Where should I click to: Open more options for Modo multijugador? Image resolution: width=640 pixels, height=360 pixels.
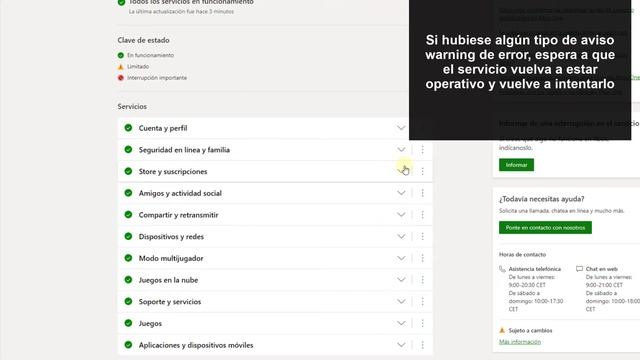[422, 258]
